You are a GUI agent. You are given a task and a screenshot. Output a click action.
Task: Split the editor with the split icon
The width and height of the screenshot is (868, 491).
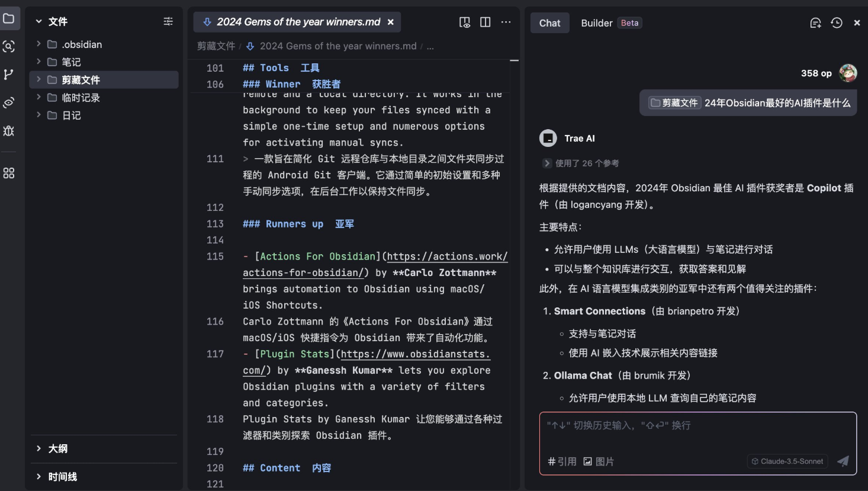486,22
